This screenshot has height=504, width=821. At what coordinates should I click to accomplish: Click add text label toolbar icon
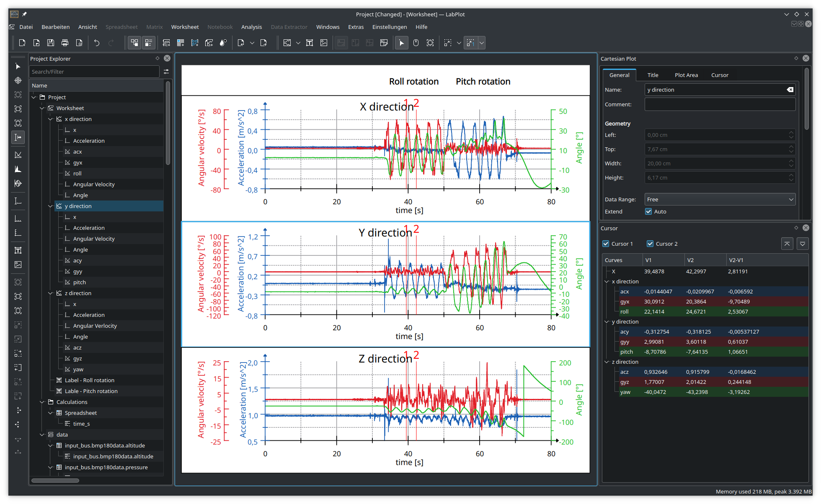(x=310, y=43)
